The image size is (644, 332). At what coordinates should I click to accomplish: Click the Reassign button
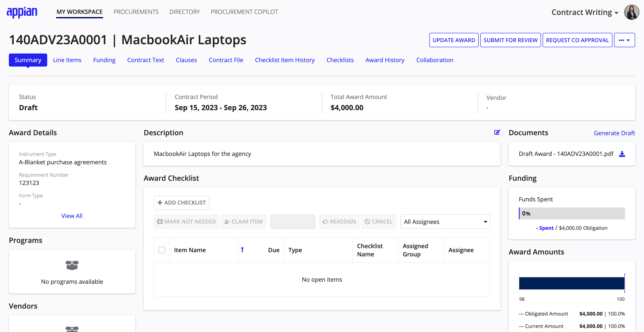pyautogui.click(x=339, y=221)
